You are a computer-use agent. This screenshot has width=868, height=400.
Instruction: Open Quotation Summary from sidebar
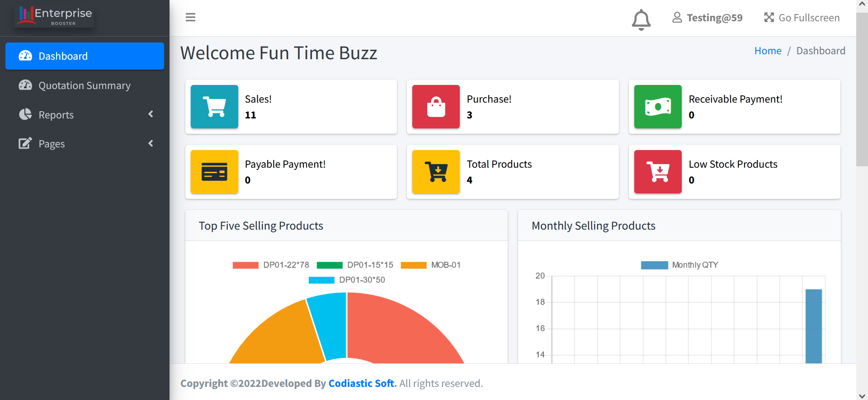click(85, 85)
